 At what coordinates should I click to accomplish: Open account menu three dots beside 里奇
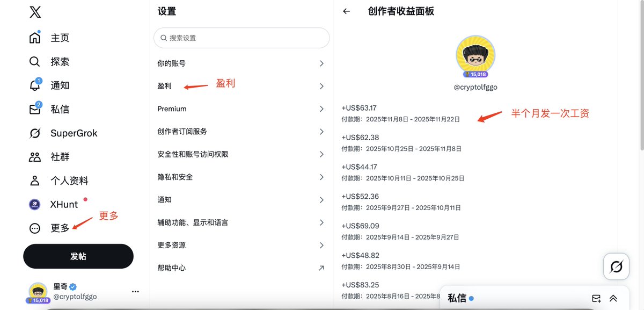[135, 291]
